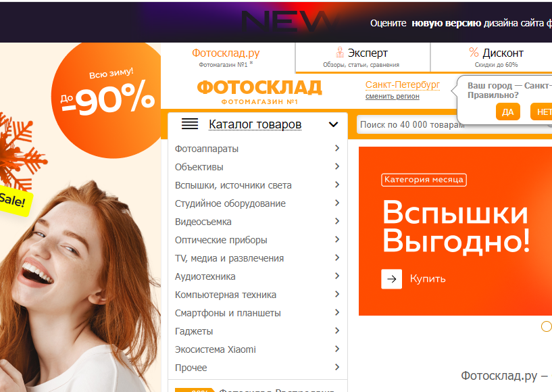Click the hamburger icon beside Каталог товаров
Image resolution: width=552 pixels, height=392 pixels.
click(x=190, y=124)
